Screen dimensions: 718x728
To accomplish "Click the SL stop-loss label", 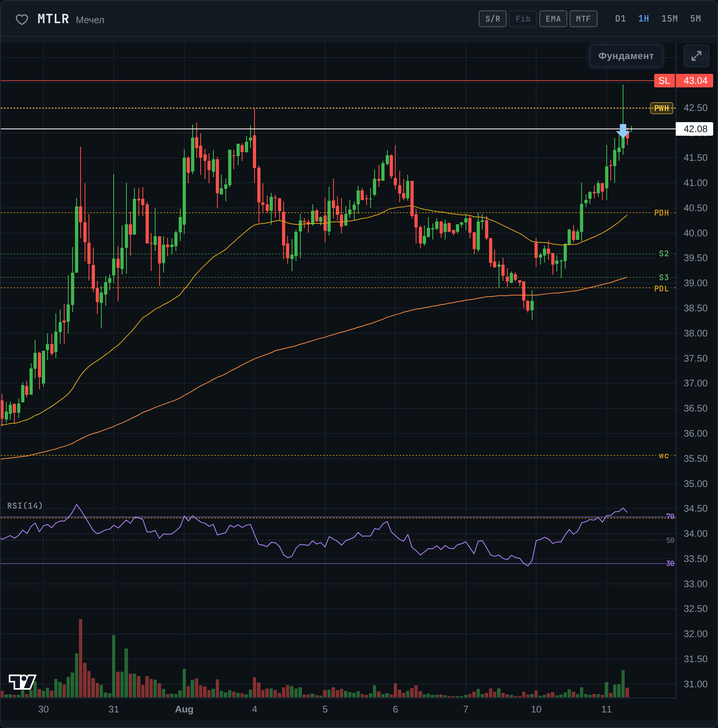I will click(x=665, y=81).
